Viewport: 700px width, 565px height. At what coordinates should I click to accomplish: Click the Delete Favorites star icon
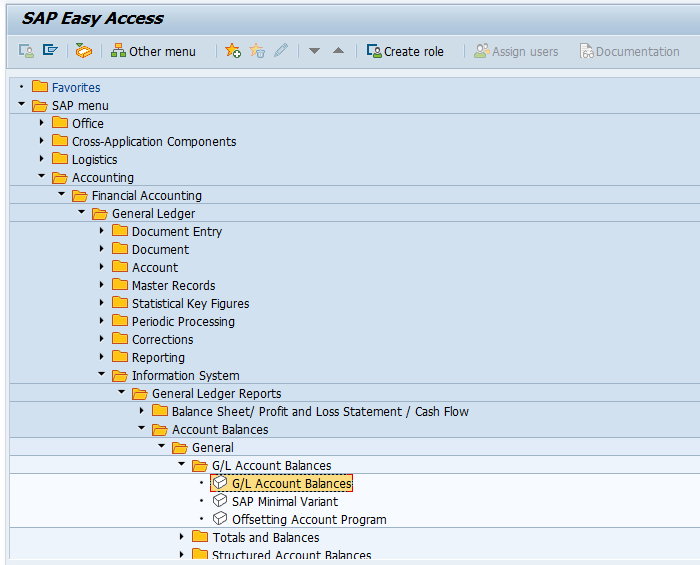tap(257, 51)
